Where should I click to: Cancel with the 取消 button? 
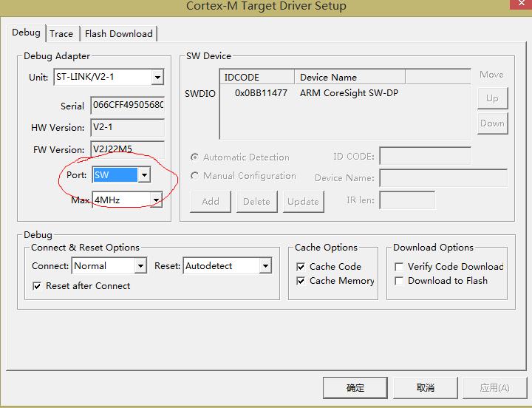point(426,387)
